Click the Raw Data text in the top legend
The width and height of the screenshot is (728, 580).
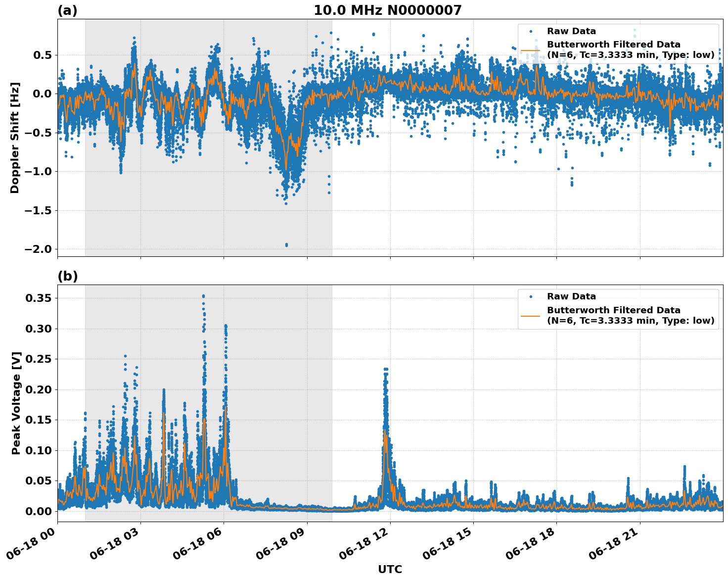coord(571,32)
